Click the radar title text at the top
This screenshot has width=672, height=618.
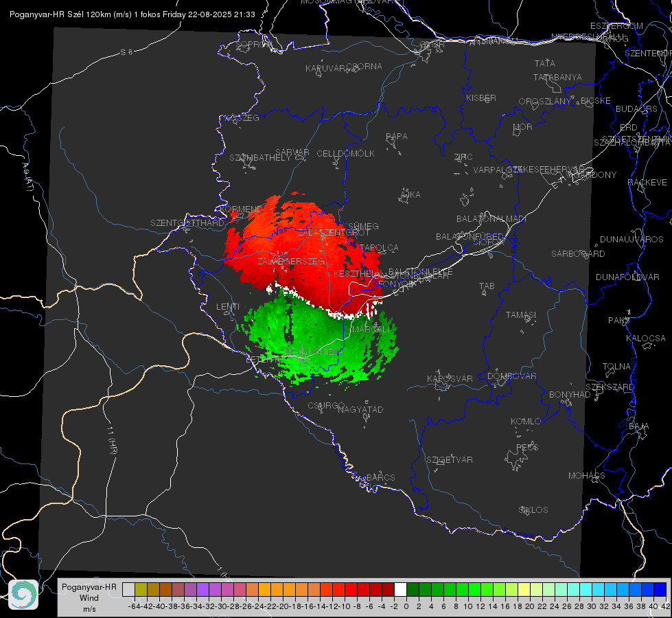click(132, 14)
